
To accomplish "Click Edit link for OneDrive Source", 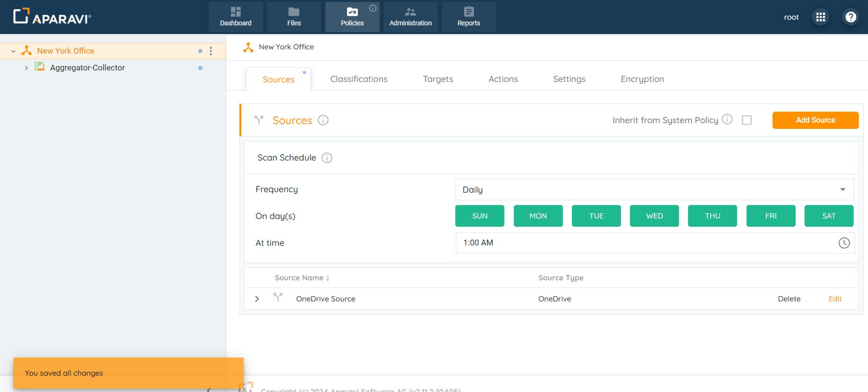I will pyautogui.click(x=835, y=299).
